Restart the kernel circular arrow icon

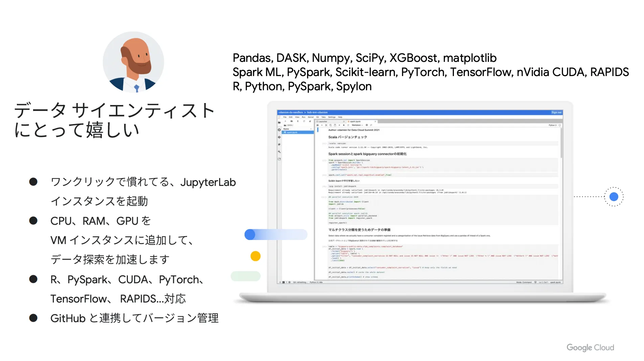click(348, 125)
